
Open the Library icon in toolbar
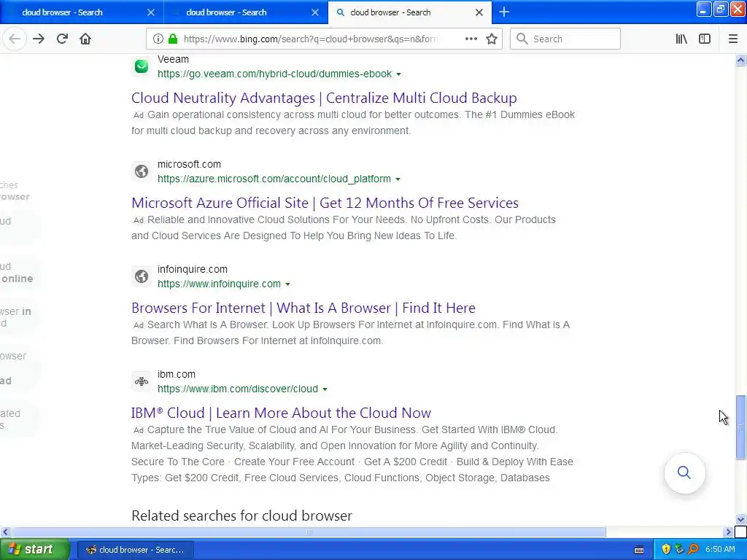(x=681, y=39)
